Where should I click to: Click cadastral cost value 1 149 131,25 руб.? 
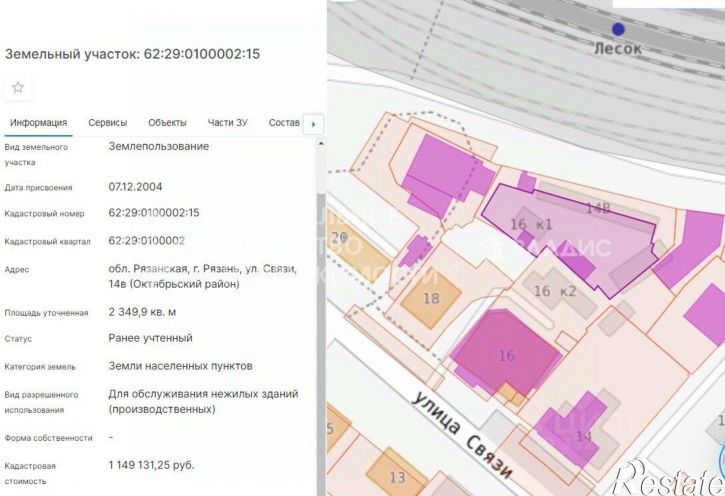point(151,465)
